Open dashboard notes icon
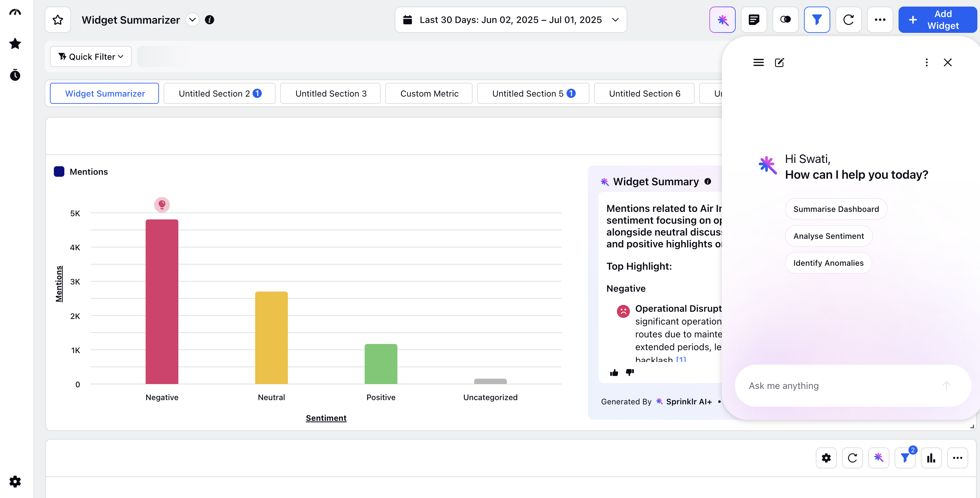 [754, 20]
